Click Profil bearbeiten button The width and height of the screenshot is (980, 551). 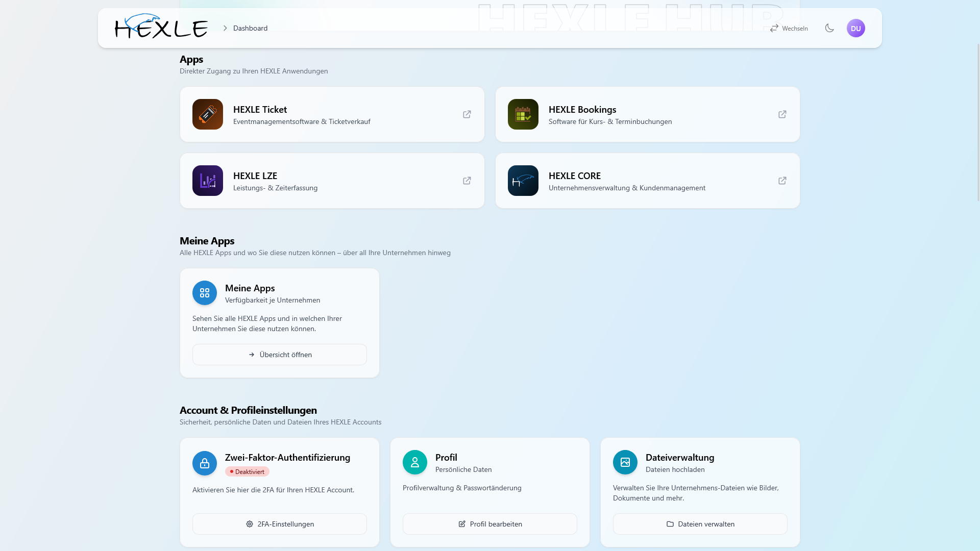coord(490,524)
